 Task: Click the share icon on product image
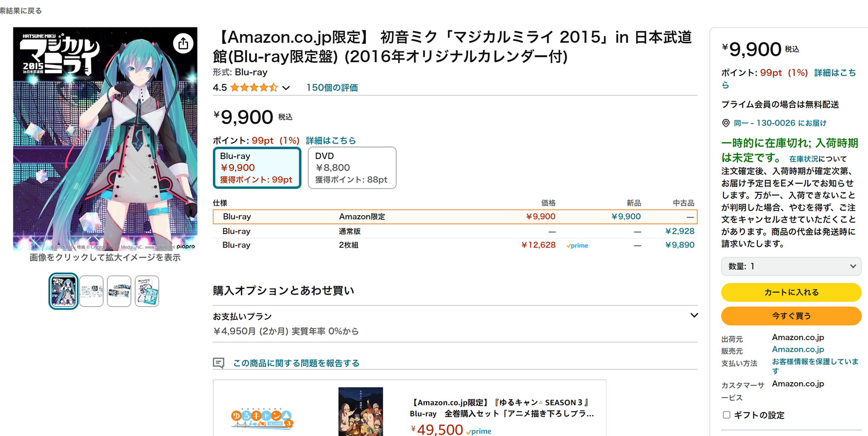[183, 43]
